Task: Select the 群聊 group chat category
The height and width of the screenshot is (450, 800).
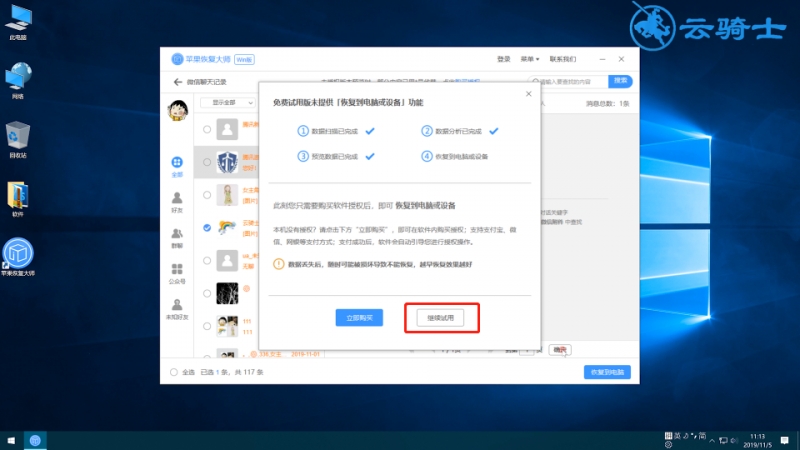Action: tap(177, 238)
